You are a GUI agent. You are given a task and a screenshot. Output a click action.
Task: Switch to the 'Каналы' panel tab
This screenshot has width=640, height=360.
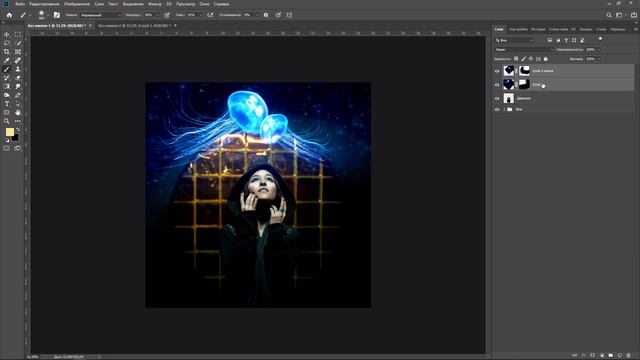[x=586, y=29]
